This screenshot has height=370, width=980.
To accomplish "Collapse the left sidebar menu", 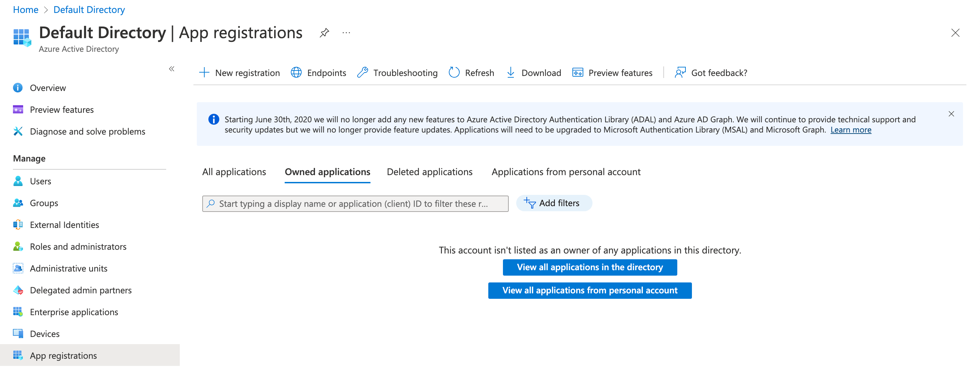I will tap(172, 69).
